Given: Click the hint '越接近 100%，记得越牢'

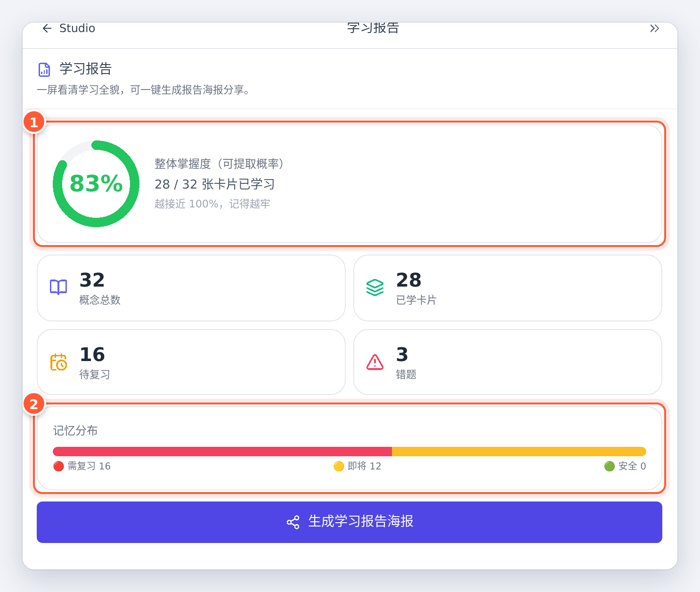Looking at the screenshot, I should 212,204.
